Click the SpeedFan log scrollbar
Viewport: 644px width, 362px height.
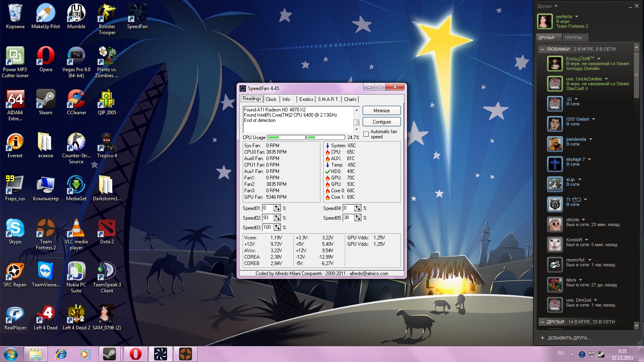tap(356, 119)
